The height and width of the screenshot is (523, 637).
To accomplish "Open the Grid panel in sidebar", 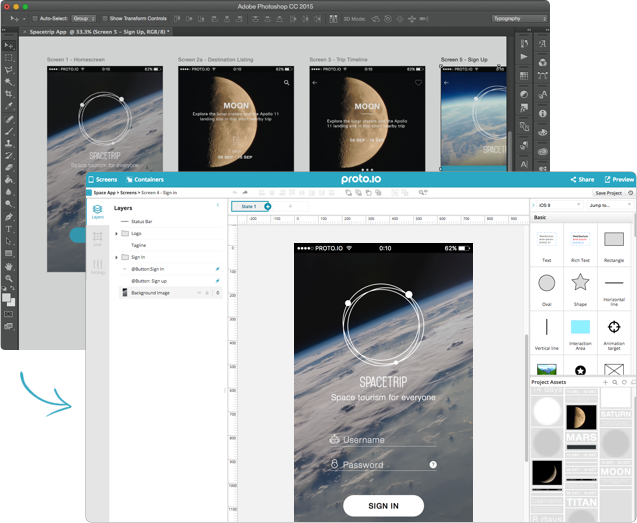I will (x=98, y=238).
